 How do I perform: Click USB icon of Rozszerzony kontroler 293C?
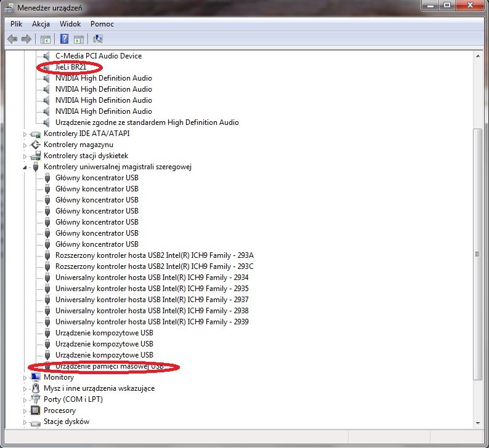(x=47, y=266)
